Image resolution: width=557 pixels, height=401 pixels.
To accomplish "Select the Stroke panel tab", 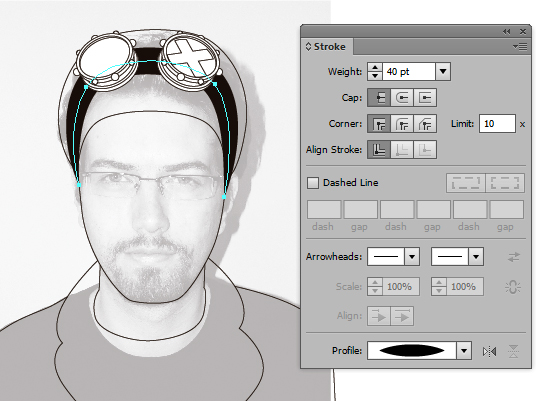I will click(x=327, y=47).
